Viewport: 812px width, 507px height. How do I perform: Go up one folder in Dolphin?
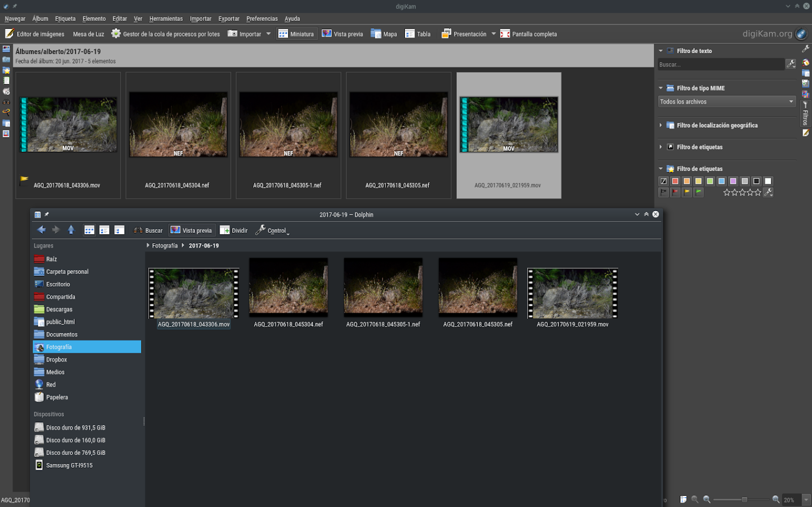pos(71,230)
